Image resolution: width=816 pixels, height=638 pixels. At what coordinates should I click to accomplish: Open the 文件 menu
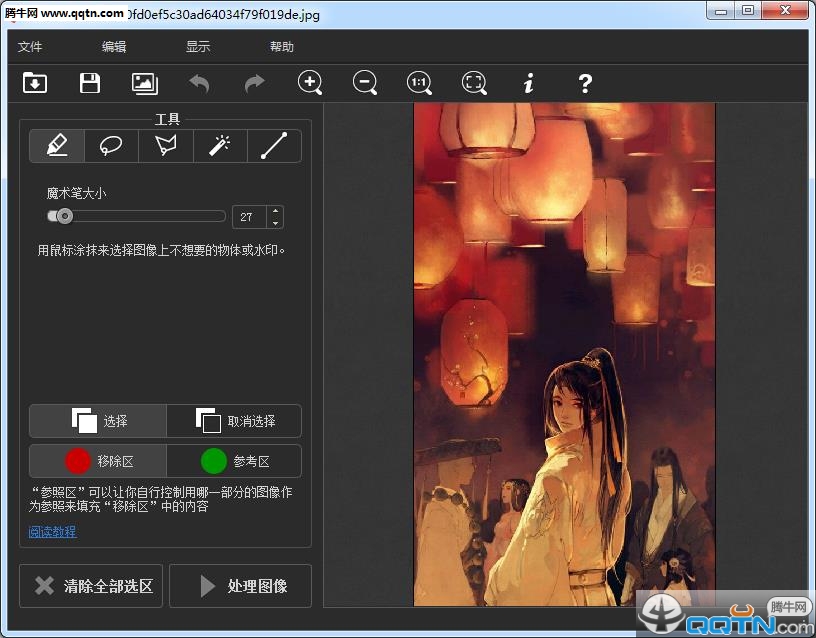point(30,47)
